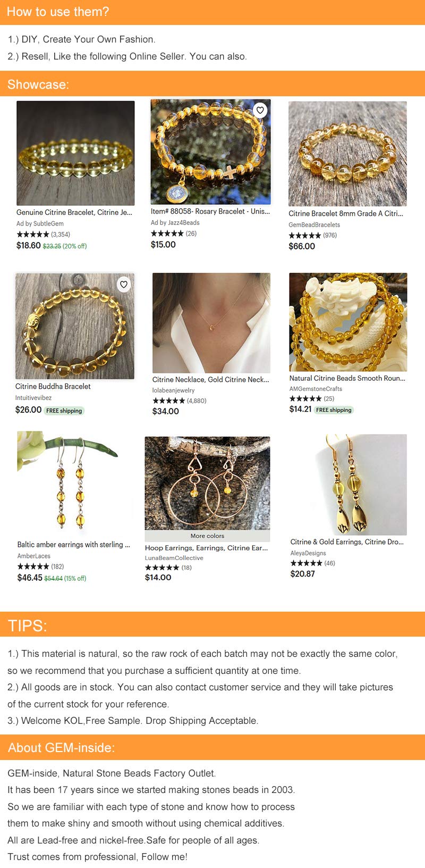
Task: Click heart icon on Citrine Buddha Bracelet
Action: [x=124, y=285]
